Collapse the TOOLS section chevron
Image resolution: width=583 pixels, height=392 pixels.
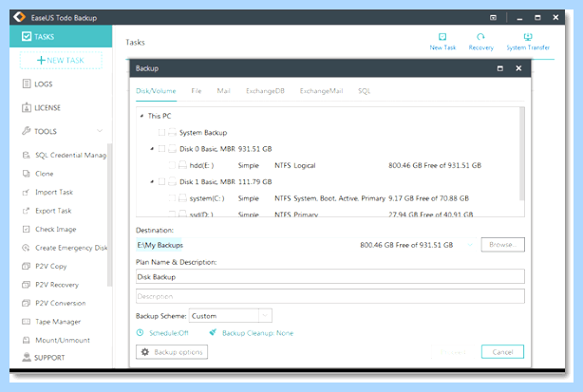click(x=100, y=131)
